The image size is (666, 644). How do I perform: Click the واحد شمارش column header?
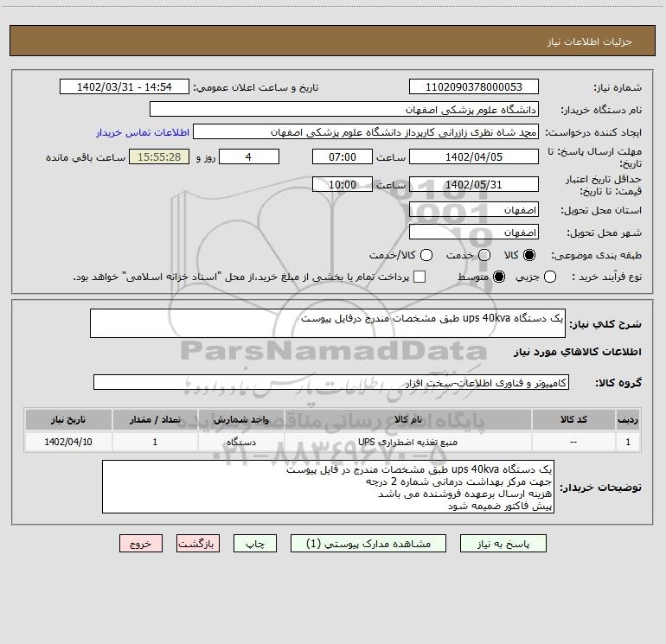coord(240,419)
